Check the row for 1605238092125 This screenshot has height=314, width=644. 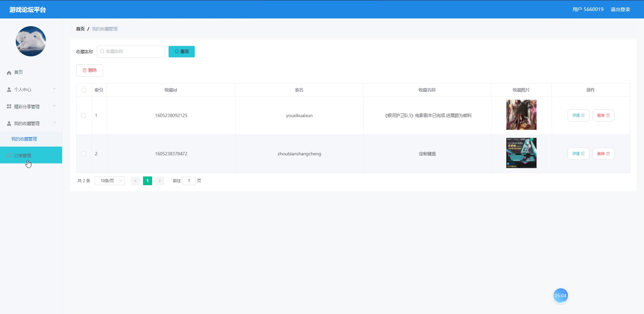click(84, 115)
